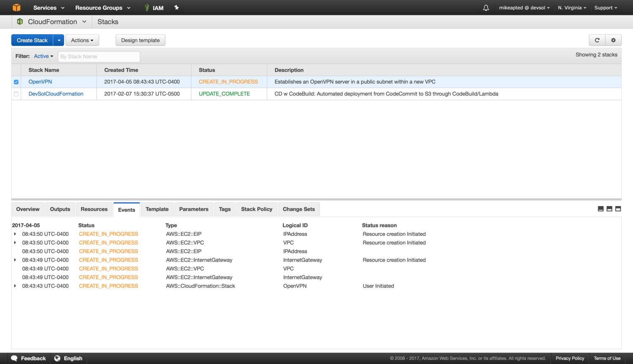Uncheck the OpenVPN stack checkbox
The width and height of the screenshot is (633, 364).
tap(16, 82)
